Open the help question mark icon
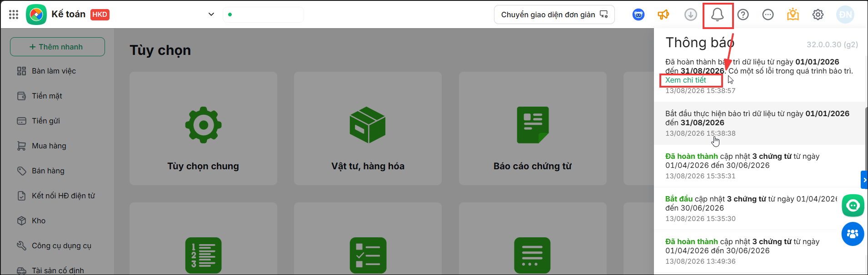 pos(743,15)
